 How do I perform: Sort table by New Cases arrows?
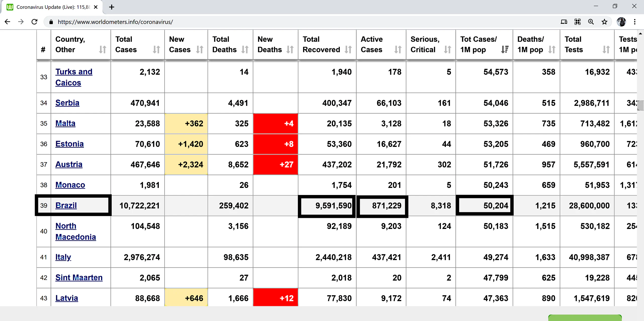point(199,50)
